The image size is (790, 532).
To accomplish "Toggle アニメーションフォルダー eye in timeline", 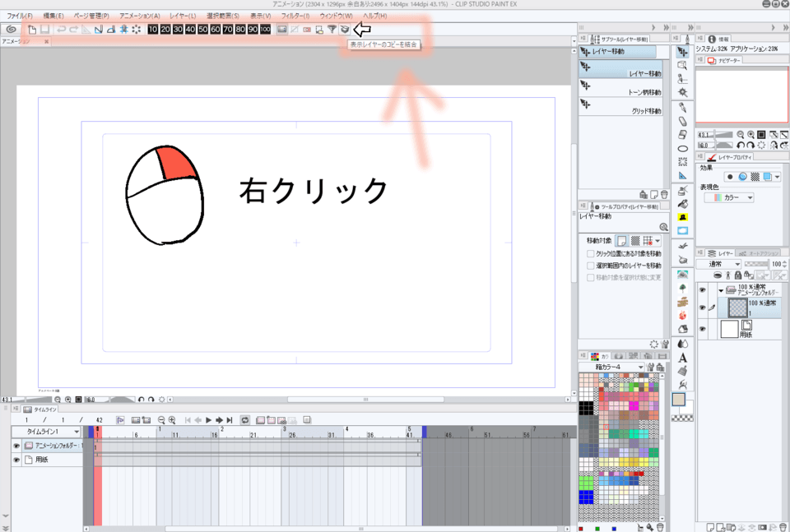I will point(16,446).
